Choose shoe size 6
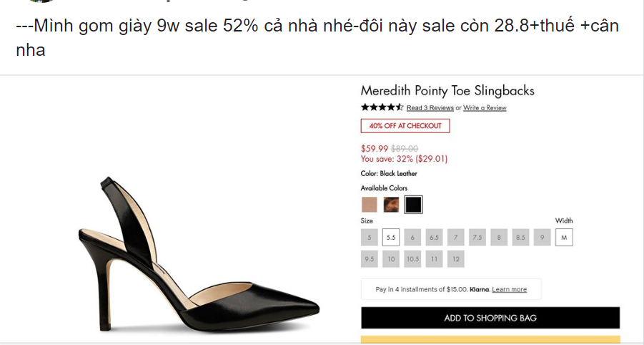Screen dimensions: 644x345 click(412, 238)
